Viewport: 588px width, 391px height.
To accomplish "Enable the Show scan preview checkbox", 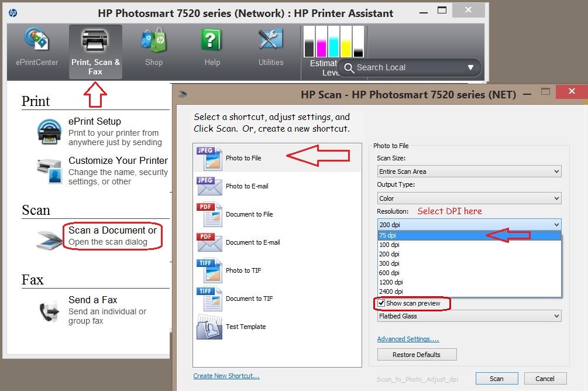I will click(x=382, y=303).
